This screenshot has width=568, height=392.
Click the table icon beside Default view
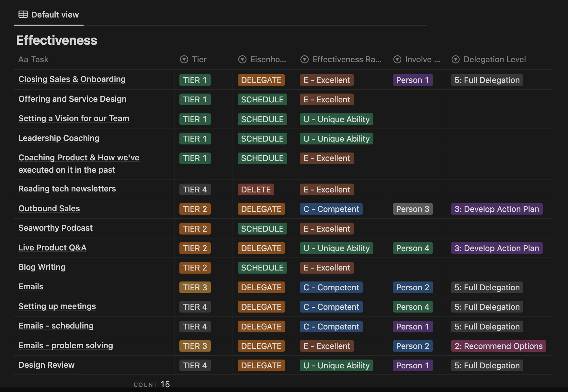23,15
